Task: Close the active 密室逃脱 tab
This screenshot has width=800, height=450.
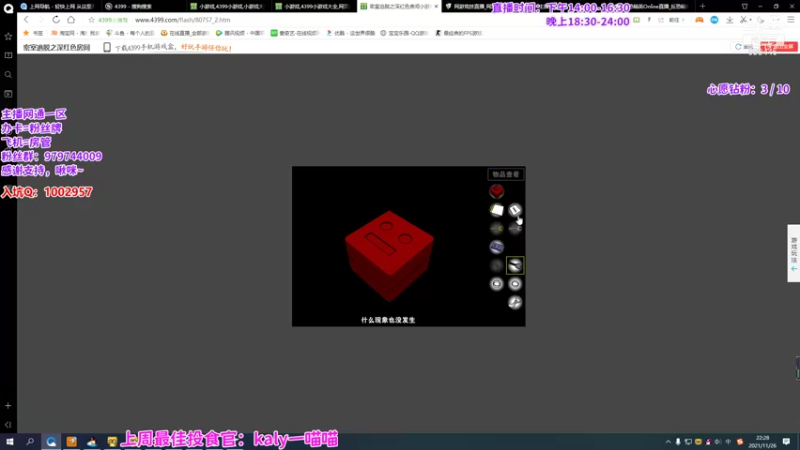Action: [x=436, y=6]
